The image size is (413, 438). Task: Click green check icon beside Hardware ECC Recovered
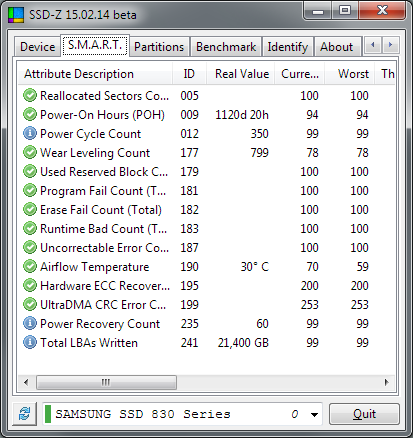[30, 285]
